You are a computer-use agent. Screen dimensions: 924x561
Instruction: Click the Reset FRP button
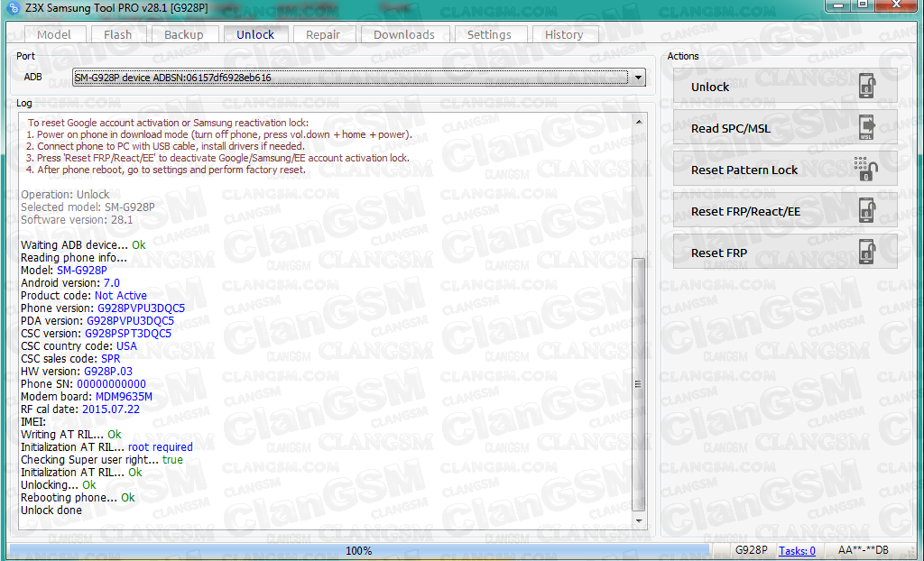785,253
